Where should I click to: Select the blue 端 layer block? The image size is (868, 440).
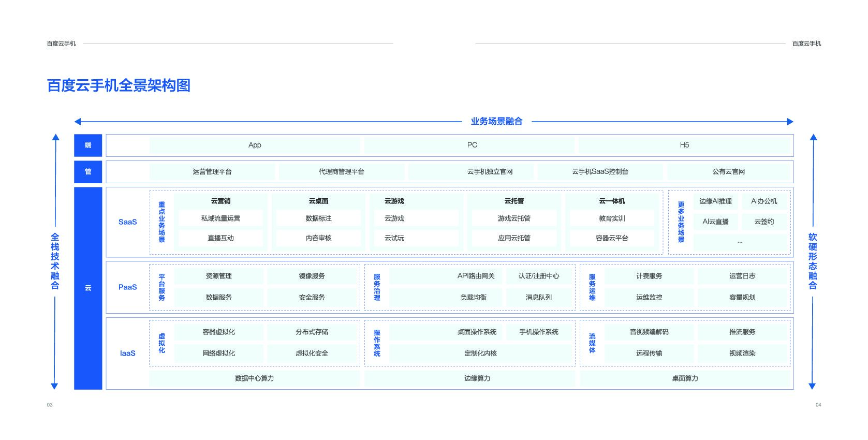point(88,145)
